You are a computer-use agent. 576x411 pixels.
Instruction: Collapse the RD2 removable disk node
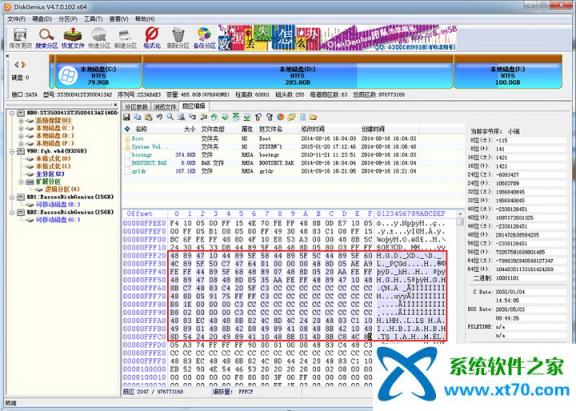12,212
